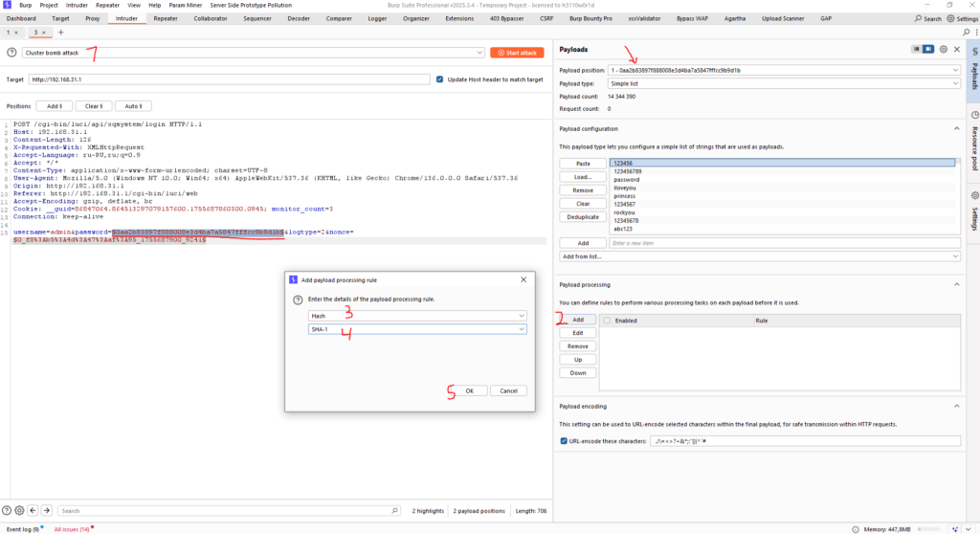
Task: Open the Payloads sidebar tab
Action: coord(973,71)
